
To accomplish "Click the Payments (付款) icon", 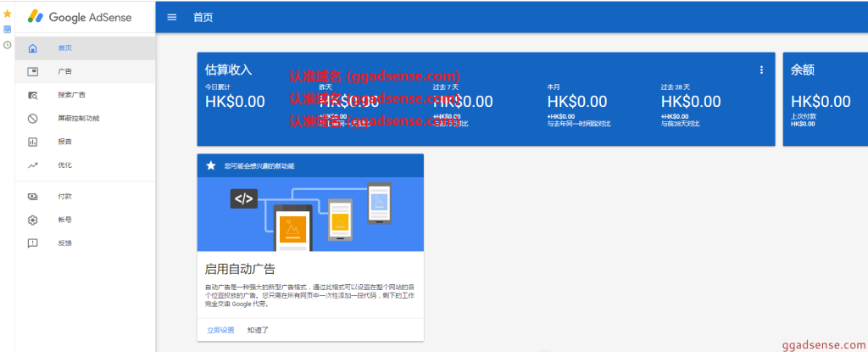I will point(33,196).
